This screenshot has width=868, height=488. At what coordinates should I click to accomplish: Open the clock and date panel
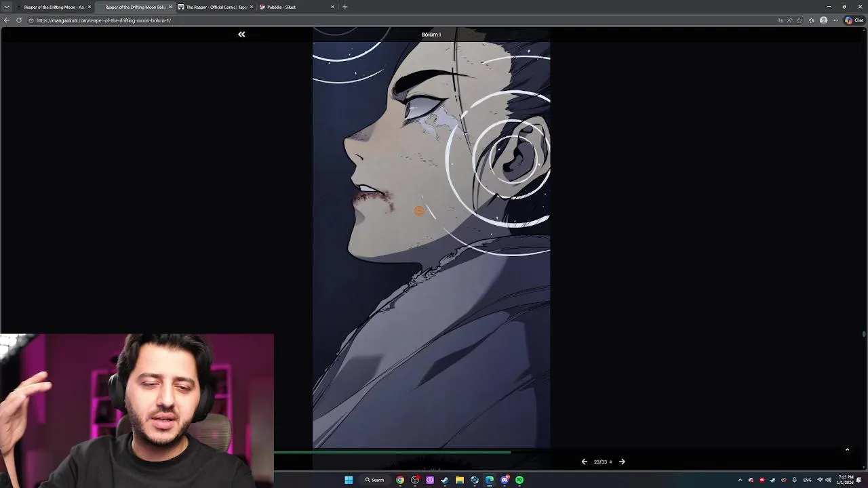coord(846,480)
